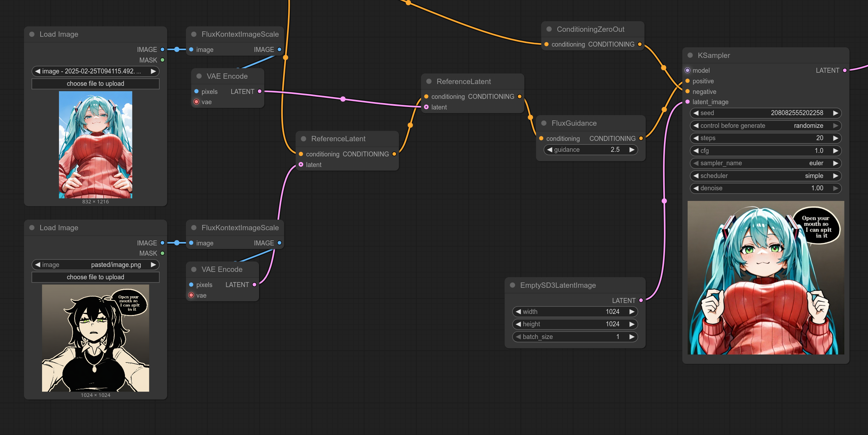Click the KSampler model input socket
The width and height of the screenshot is (868, 435).
click(x=687, y=71)
